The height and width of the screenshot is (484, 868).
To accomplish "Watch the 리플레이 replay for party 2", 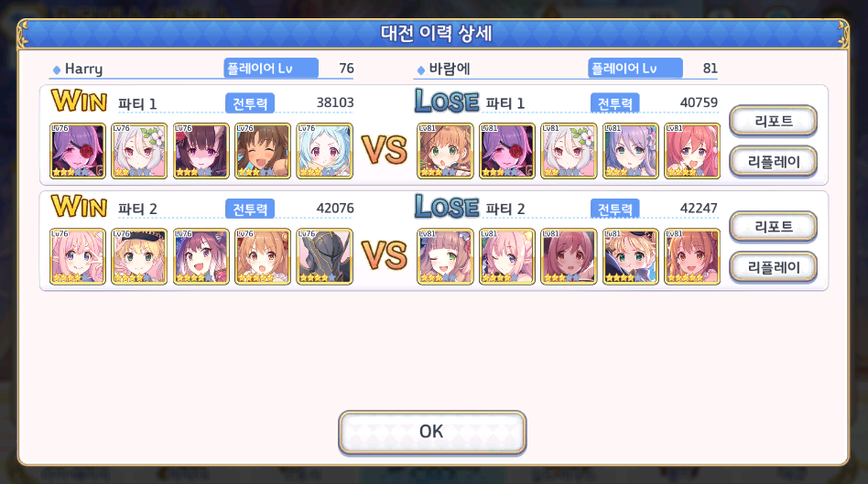I will click(774, 267).
